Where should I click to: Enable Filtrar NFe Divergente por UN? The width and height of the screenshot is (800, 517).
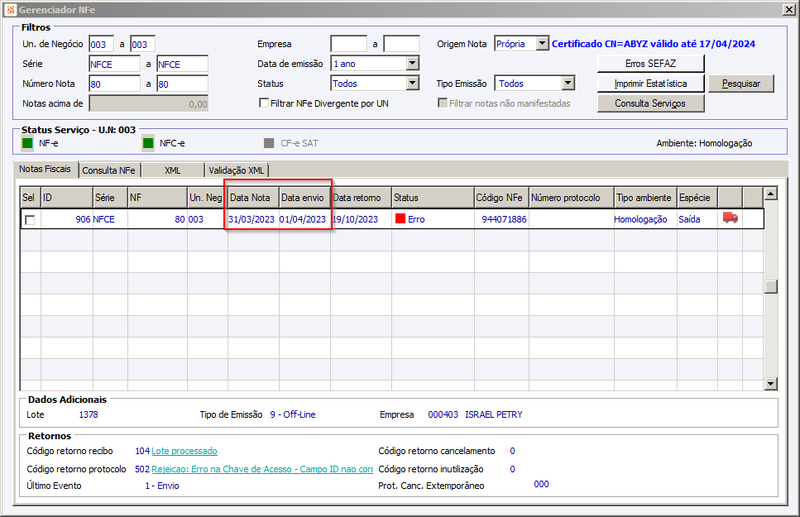264,103
